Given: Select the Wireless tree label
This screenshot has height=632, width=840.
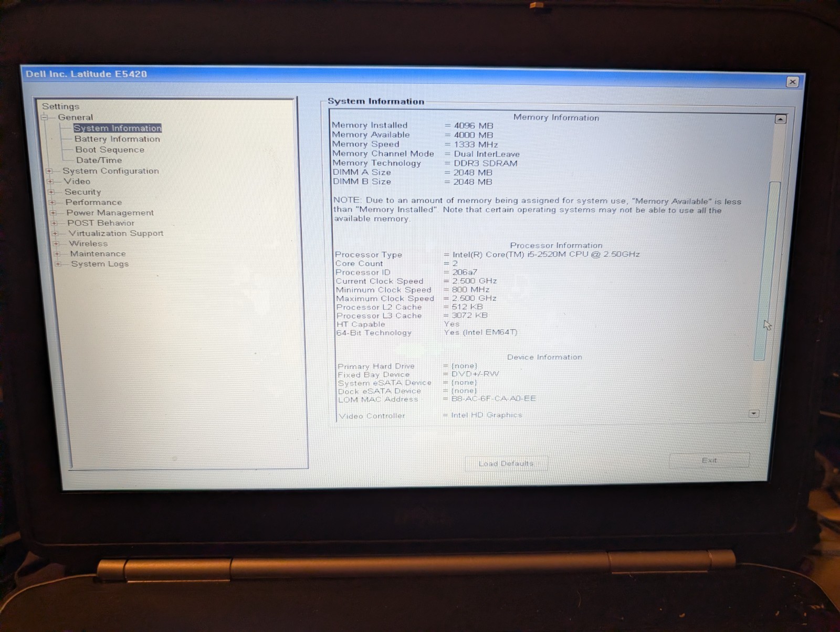Looking at the screenshot, I should (x=88, y=244).
